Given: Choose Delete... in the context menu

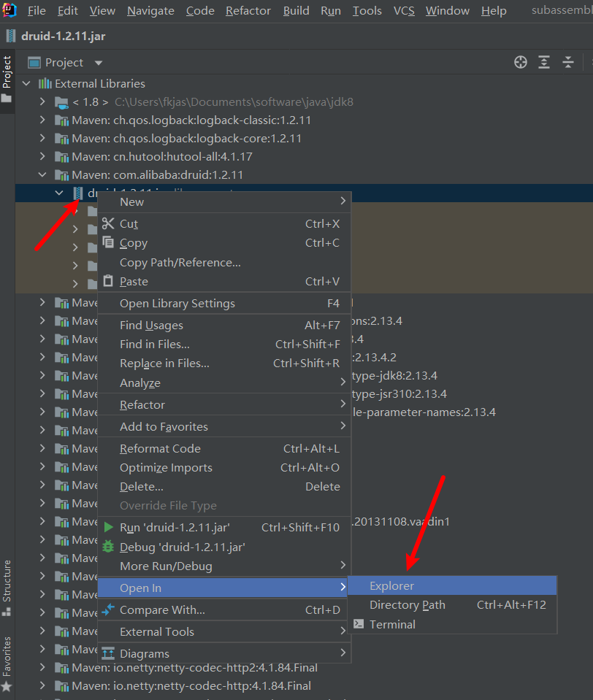Looking at the screenshot, I should tap(224, 487).
